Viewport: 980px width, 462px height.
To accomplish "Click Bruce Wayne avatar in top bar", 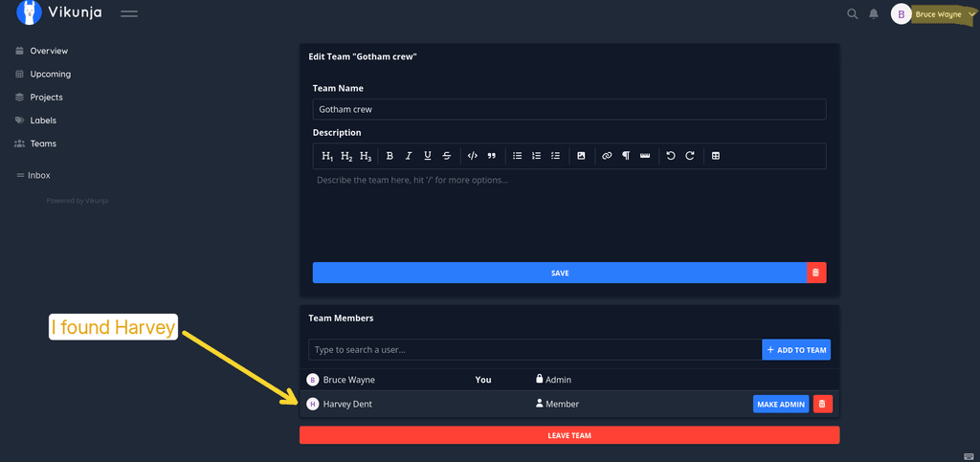I will tap(901, 13).
